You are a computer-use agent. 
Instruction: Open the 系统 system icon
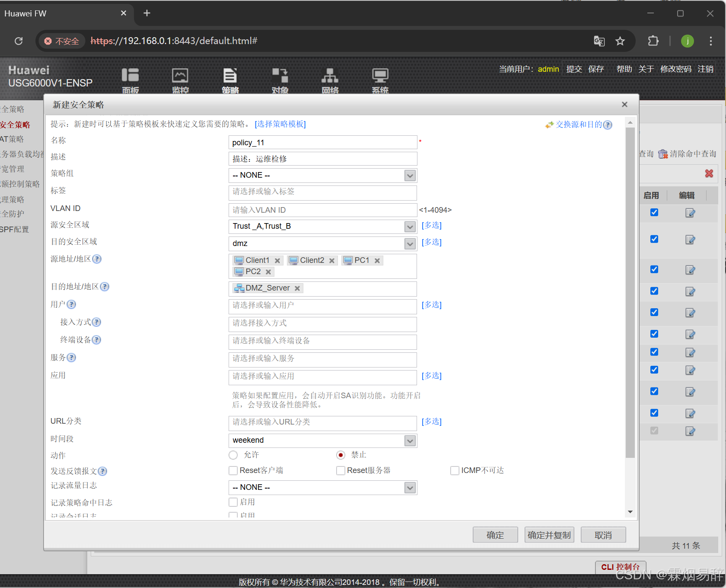click(380, 80)
